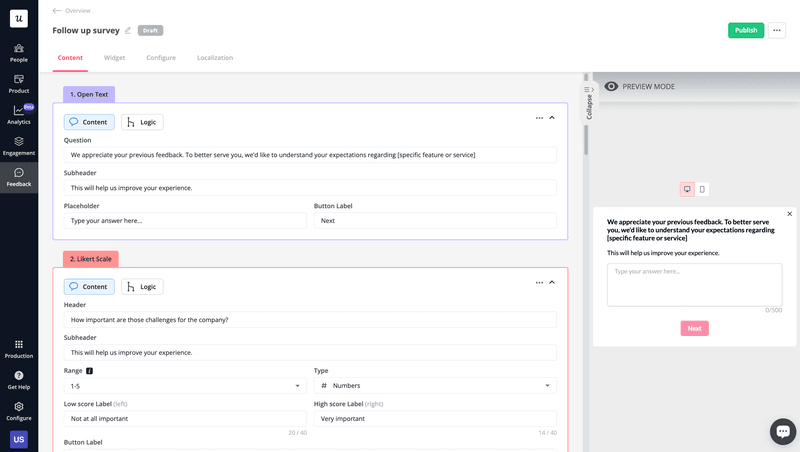This screenshot has height=452, width=800.
Task: Click the High score Label field
Action: [x=435, y=419]
